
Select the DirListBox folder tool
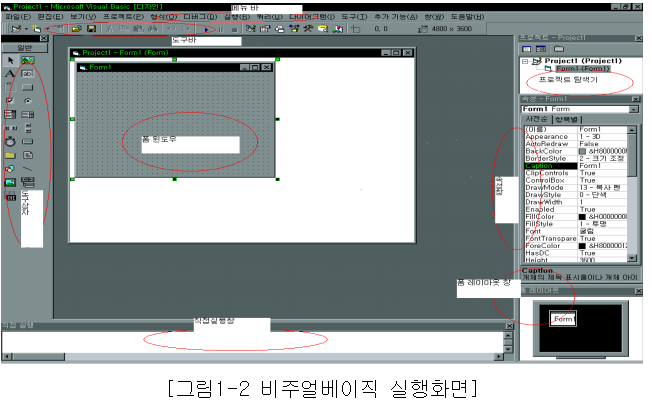[x=10, y=155]
